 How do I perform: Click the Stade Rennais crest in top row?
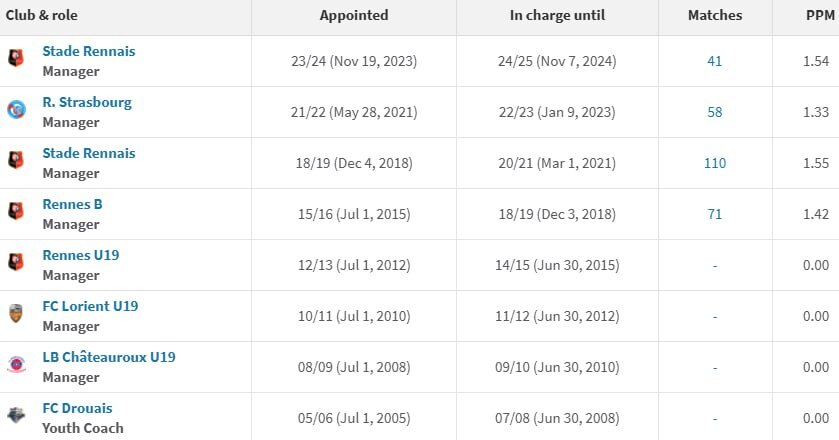point(16,58)
